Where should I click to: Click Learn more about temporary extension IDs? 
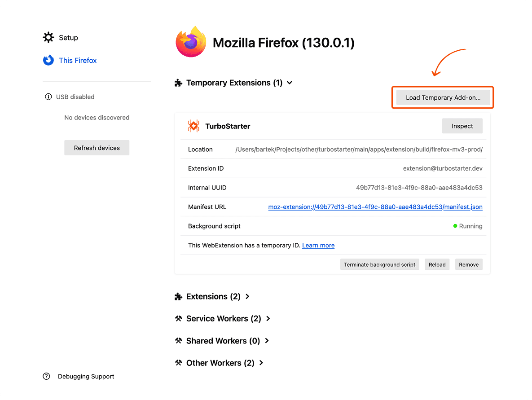[x=318, y=245]
